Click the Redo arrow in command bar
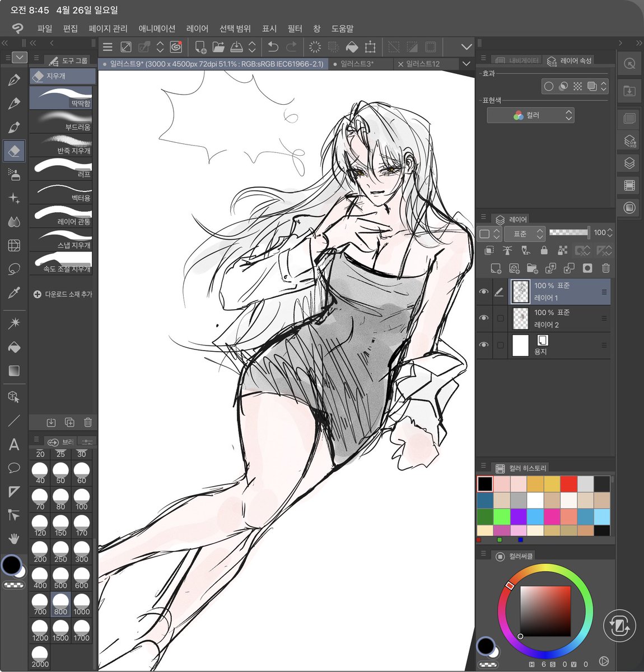The height and width of the screenshot is (672, 644). (292, 47)
